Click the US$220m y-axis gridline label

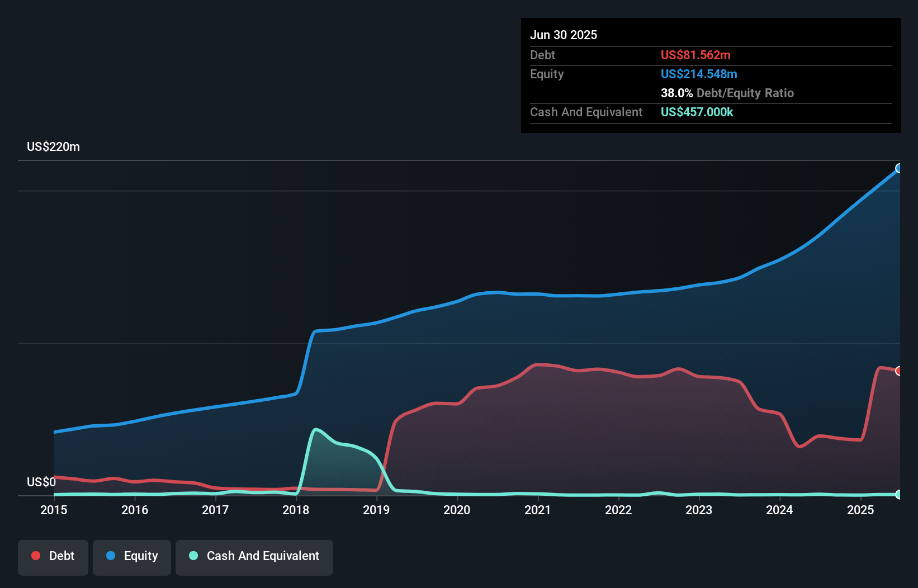coord(53,146)
